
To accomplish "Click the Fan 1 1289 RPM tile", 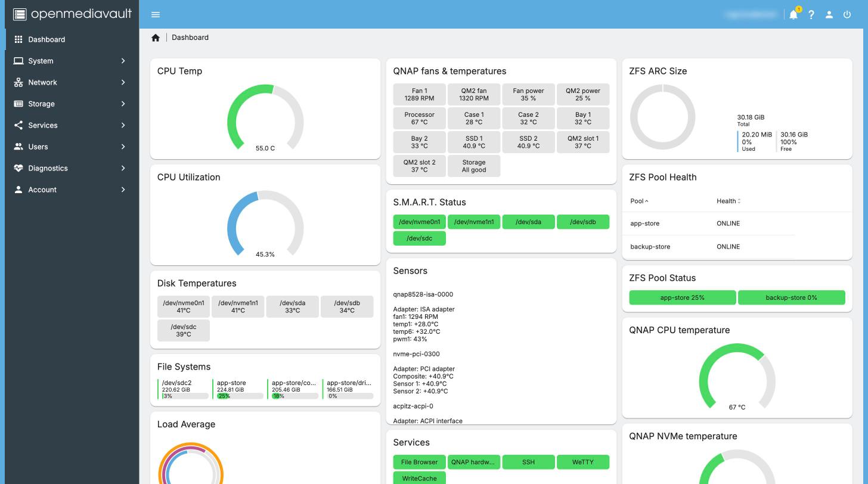I will coord(420,94).
